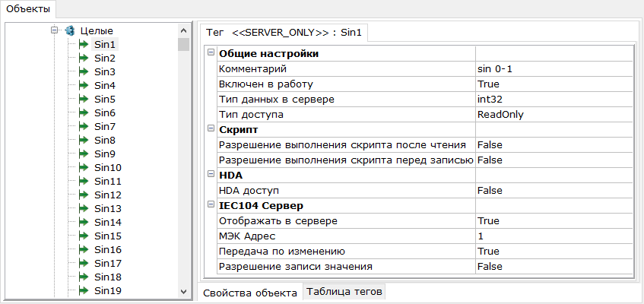The height and width of the screenshot is (304, 644).
Task: Click the green arrow icon for Sin2
Action: click(84, 58)
